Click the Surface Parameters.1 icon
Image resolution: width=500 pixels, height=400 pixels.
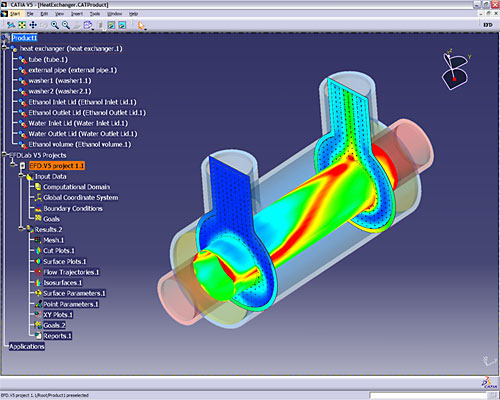click(x=38, y=293)
